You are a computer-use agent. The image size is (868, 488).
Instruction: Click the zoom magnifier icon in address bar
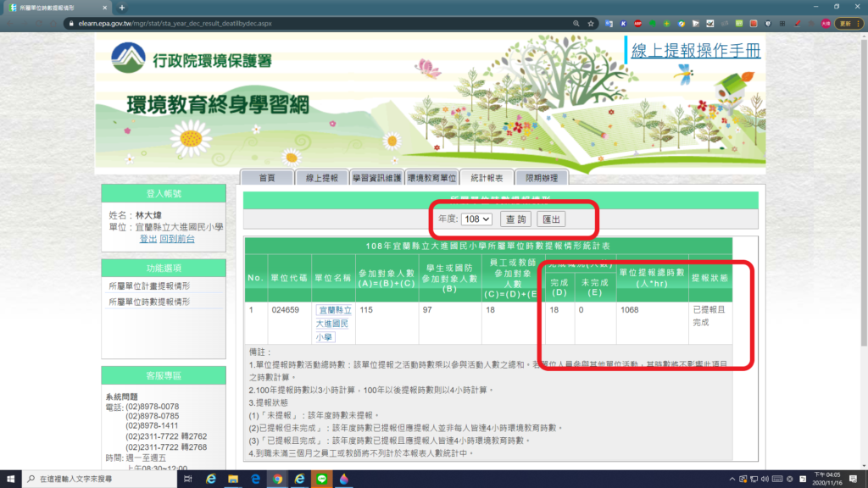[576, 24]
